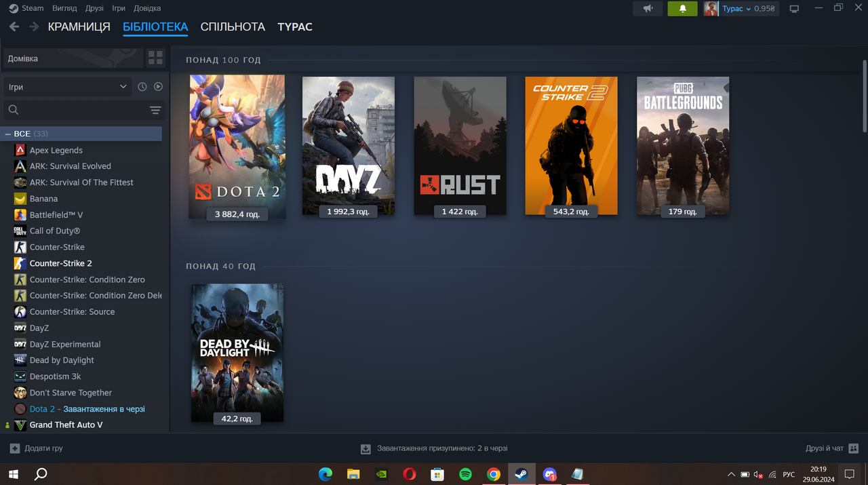Open Discord from the taskbar
The width and height of the screenshot is (868, 485).
(549, 474)
